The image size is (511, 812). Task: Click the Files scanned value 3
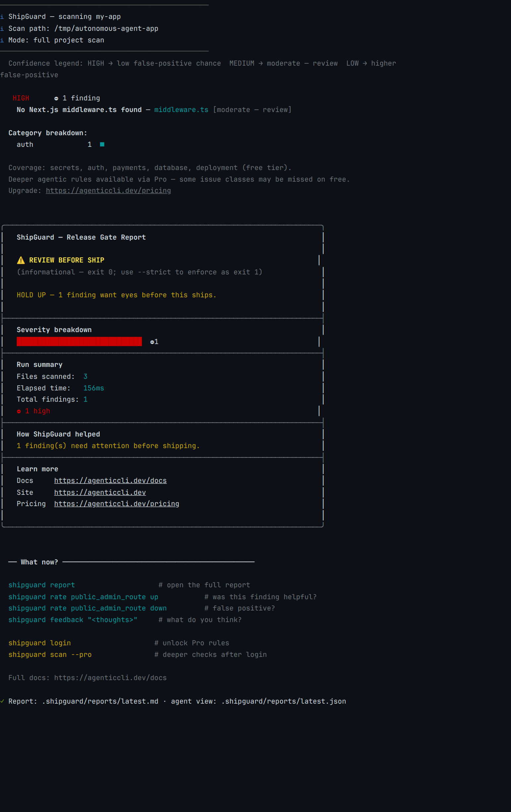point(85,376)
